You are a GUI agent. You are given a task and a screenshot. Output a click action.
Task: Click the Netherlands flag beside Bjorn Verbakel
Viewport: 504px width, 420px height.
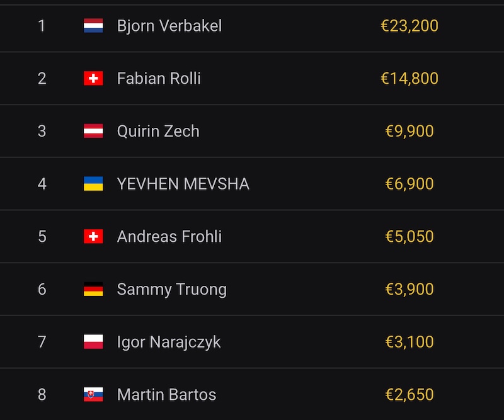pos(93,26)
